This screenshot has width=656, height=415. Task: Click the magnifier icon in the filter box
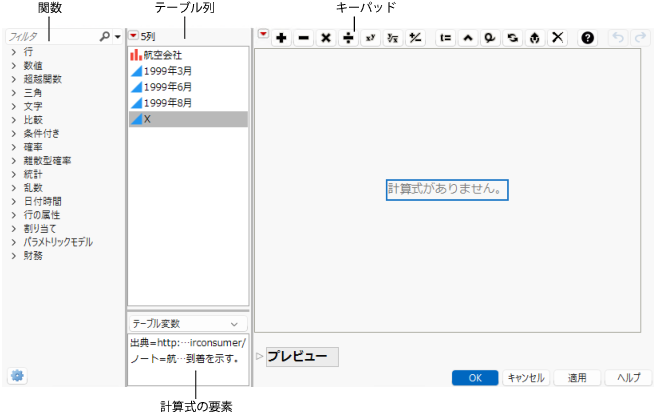[104, 37]
